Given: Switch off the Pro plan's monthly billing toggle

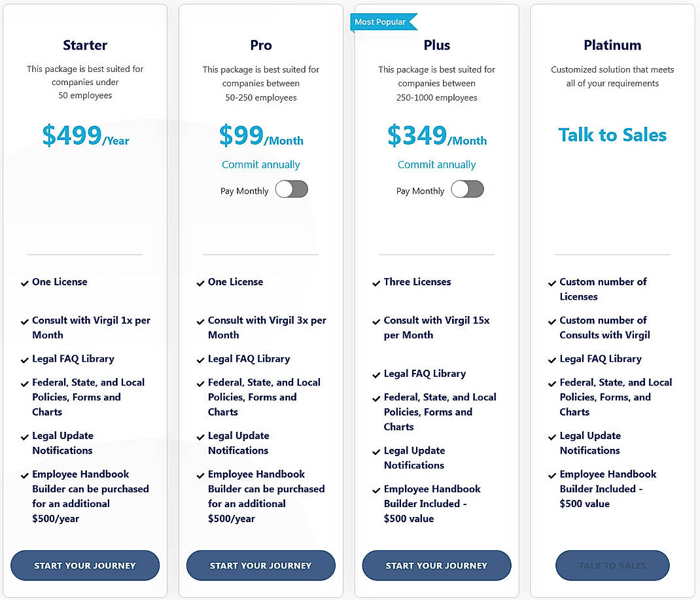Looking at the screenshot, I should pos(291,190).
